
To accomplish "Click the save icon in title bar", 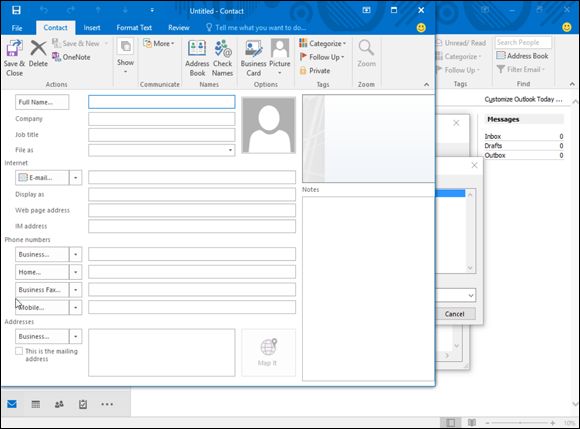I will coord(16,10).
